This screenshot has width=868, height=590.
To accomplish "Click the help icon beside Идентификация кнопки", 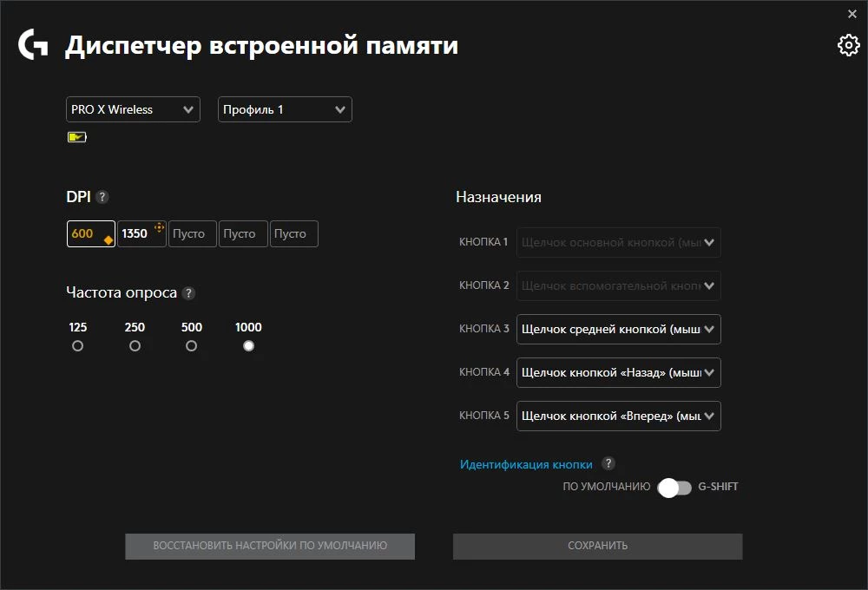I will (610, 463).
